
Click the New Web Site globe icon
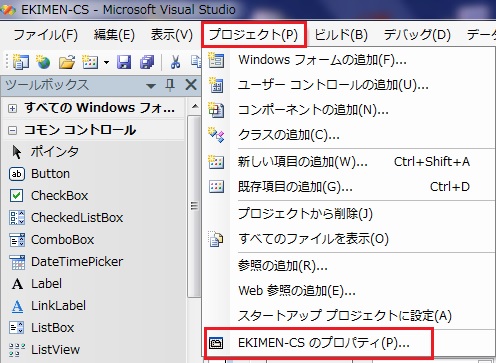[x=43, y=62]
